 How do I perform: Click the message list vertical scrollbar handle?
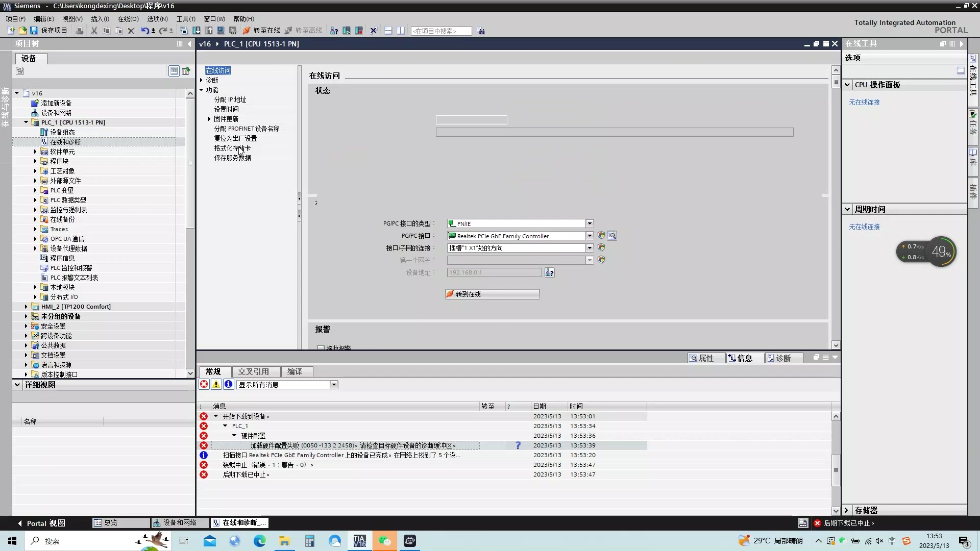[x=836, y=469]
